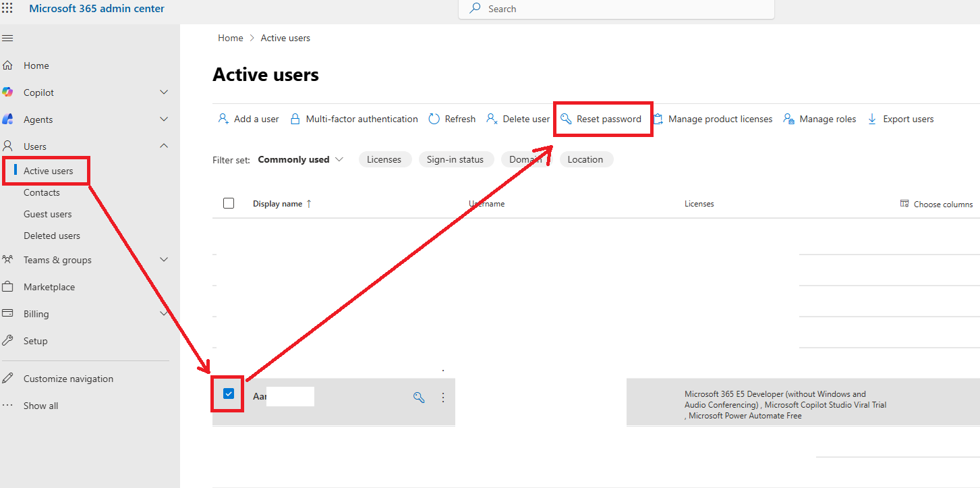980x488 pixels.
Task: Tick the select-all checkbox in table header
Action: tap(229, 203)
